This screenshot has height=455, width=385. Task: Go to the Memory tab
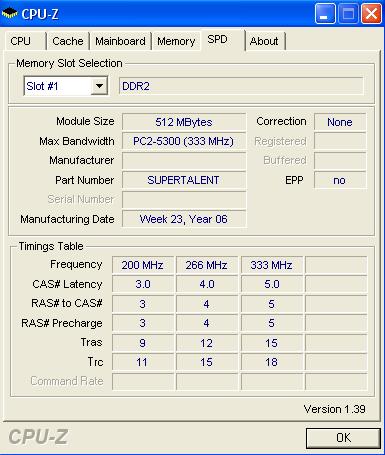[176, 41]
